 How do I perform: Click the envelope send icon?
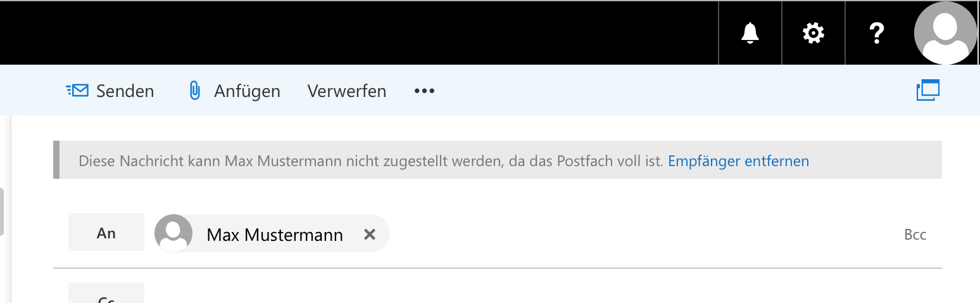78,91
